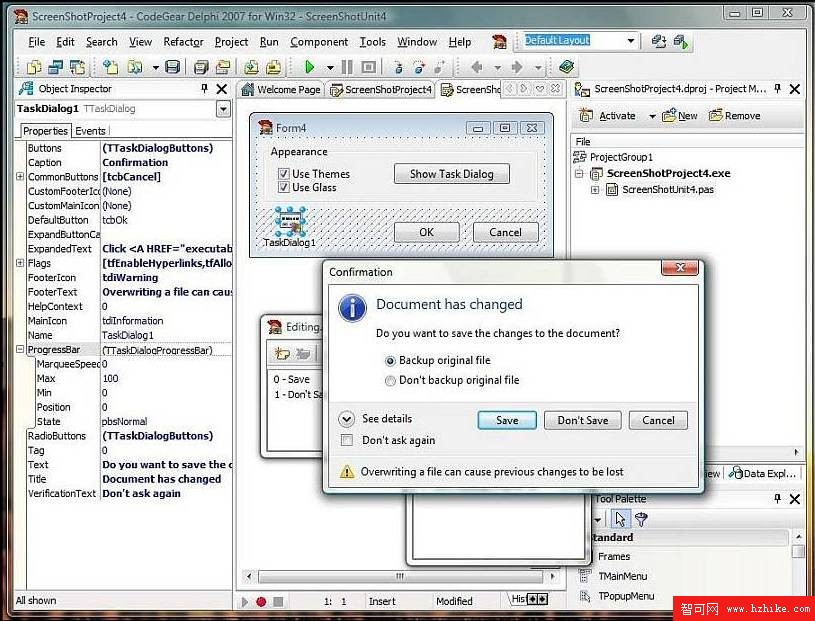Select the TaskDialog1 component on Form4
The width and height of the screenshot is (815, 621).
(x=290, y=222)
